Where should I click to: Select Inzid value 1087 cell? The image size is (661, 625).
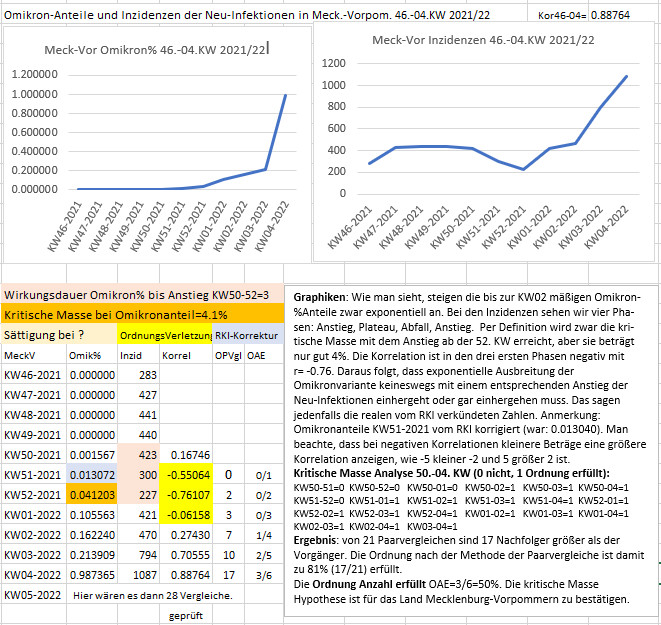tap(138, 575)
